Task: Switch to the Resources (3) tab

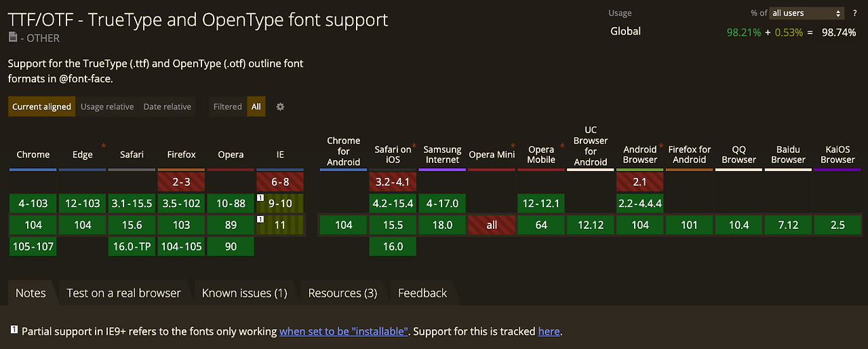Action: click(342, 293)
